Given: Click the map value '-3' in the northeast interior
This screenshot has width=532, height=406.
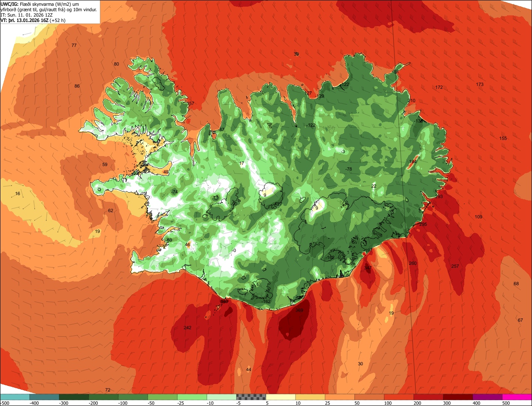Looking at the screenshot, I should pos(342,152).
